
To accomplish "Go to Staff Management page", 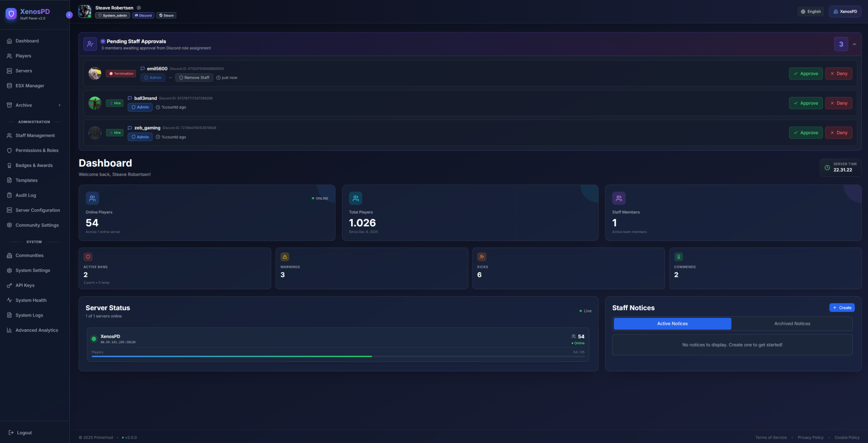I will 35,136.
